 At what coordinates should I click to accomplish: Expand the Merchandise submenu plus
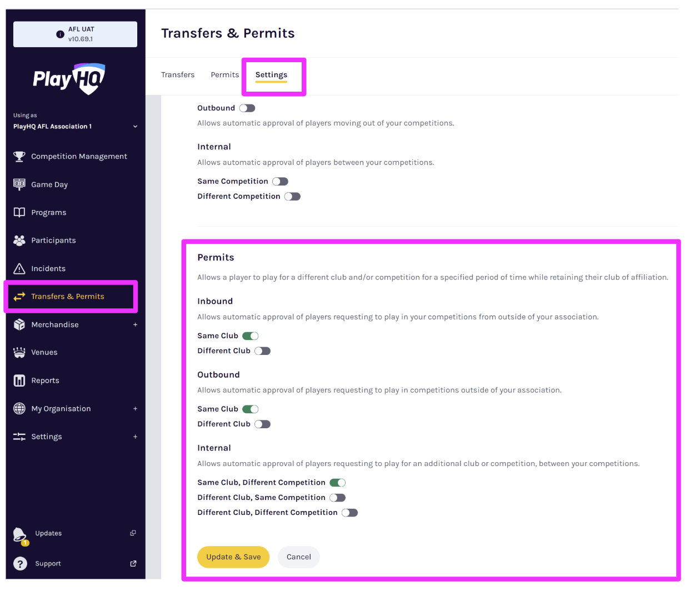(x=135, y=325)
